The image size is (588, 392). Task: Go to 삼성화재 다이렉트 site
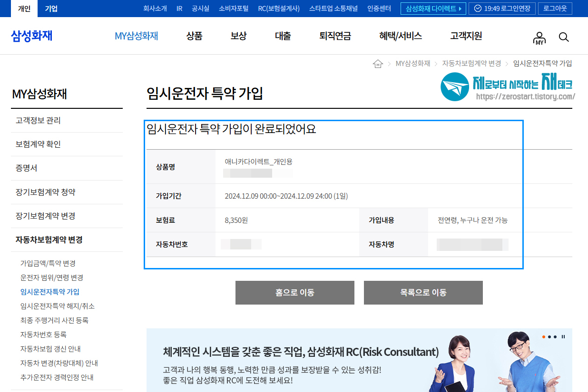(433, 9)
